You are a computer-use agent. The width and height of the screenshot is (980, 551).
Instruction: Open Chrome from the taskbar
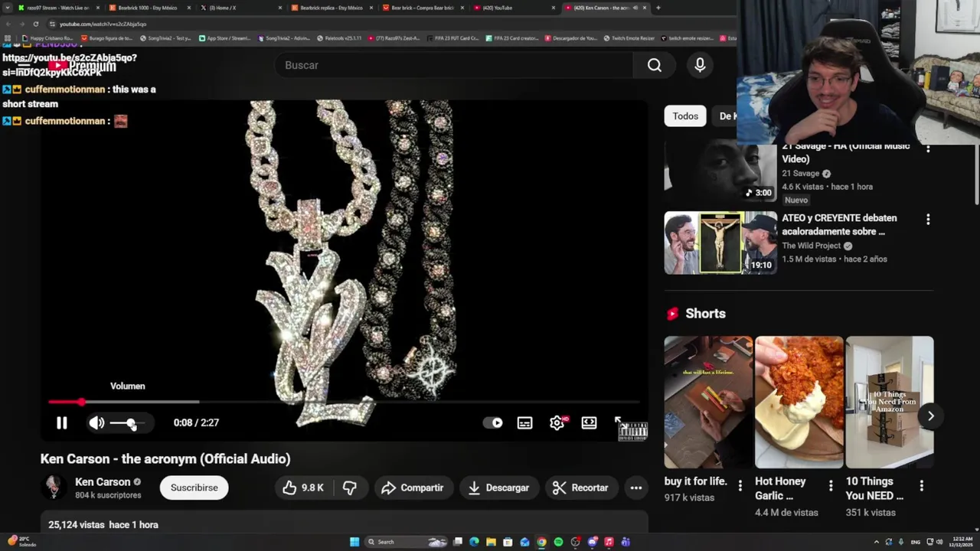coord(541,542)
